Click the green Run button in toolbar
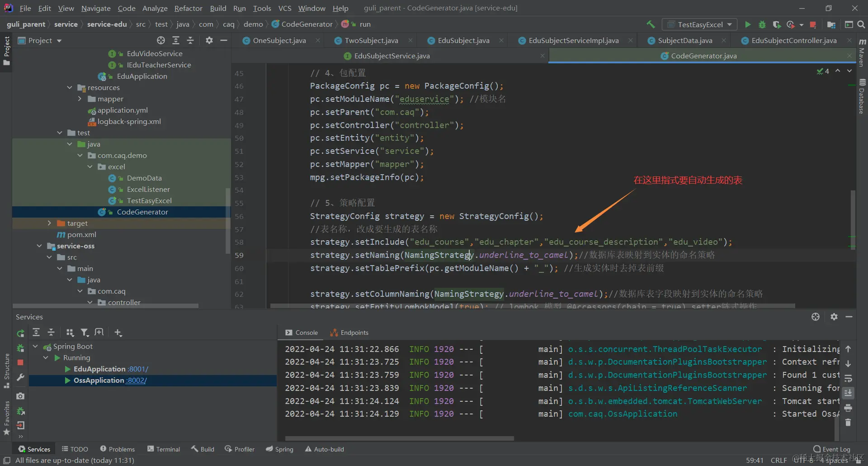The image size is (868, 466). pyautogui.click(x=748, y=24)
